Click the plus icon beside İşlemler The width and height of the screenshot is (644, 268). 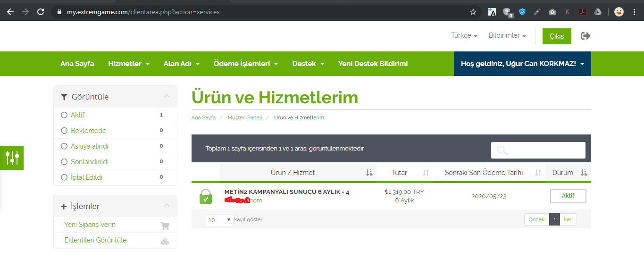64,207
